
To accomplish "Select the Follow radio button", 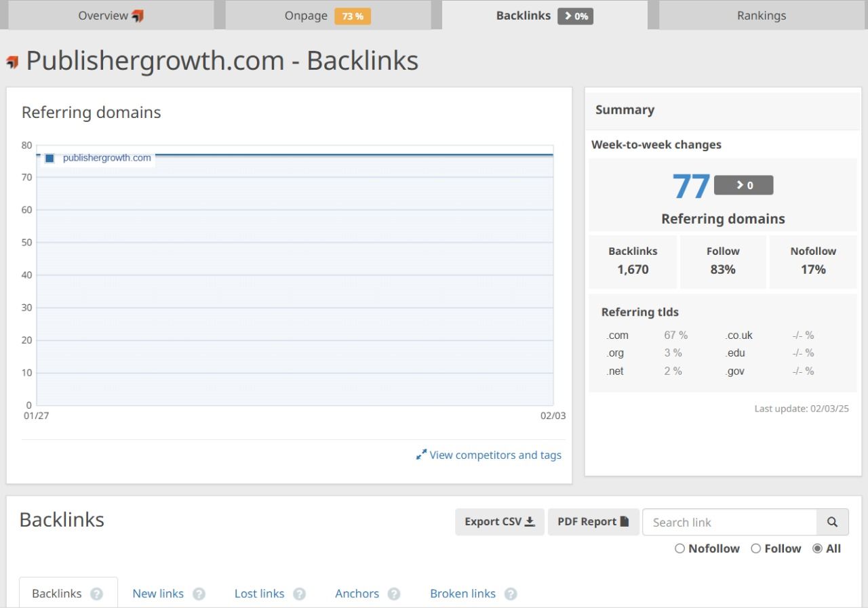I will 756,549.
